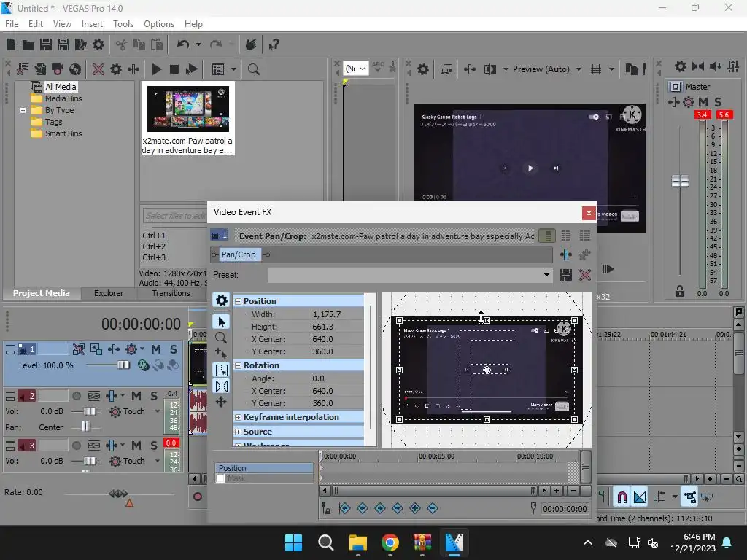Open the File menu

point(12,24)
